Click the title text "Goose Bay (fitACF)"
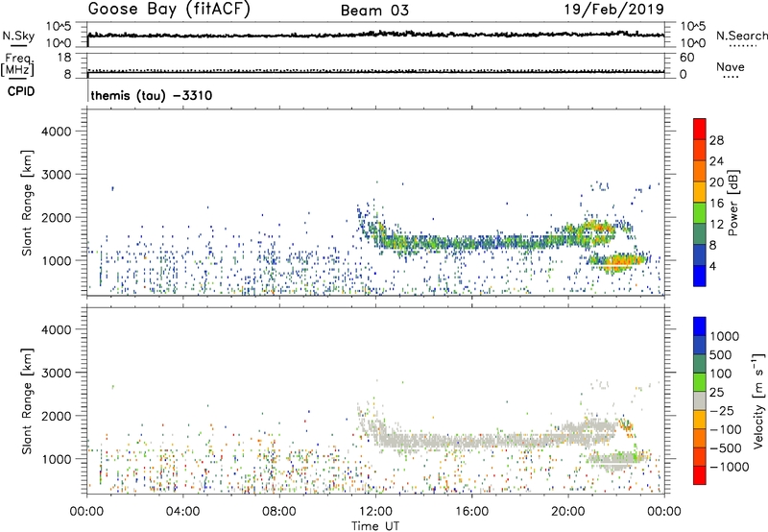Screen dimensions: 768x532 [169, 10]
